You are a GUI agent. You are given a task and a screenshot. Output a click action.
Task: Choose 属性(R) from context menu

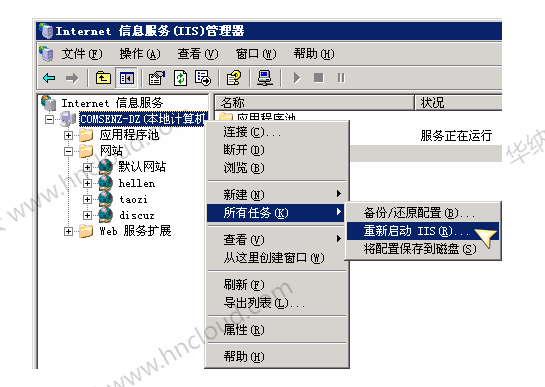pos(277,329)
